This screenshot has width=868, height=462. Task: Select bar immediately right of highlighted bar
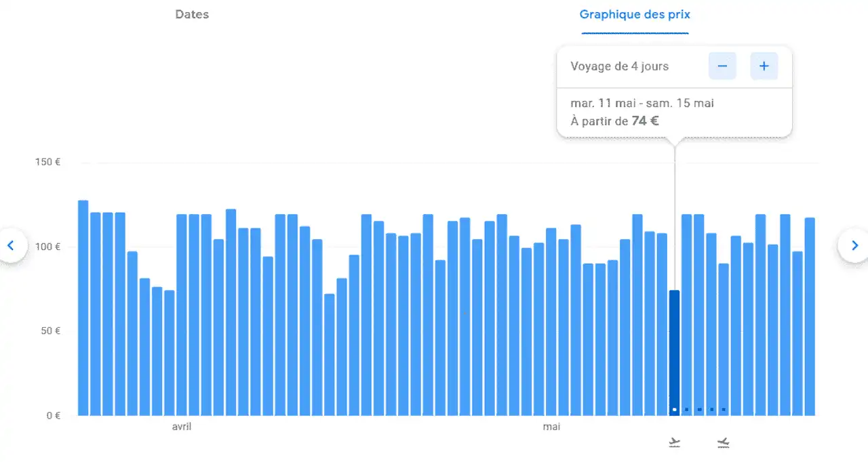coord(686,315)
